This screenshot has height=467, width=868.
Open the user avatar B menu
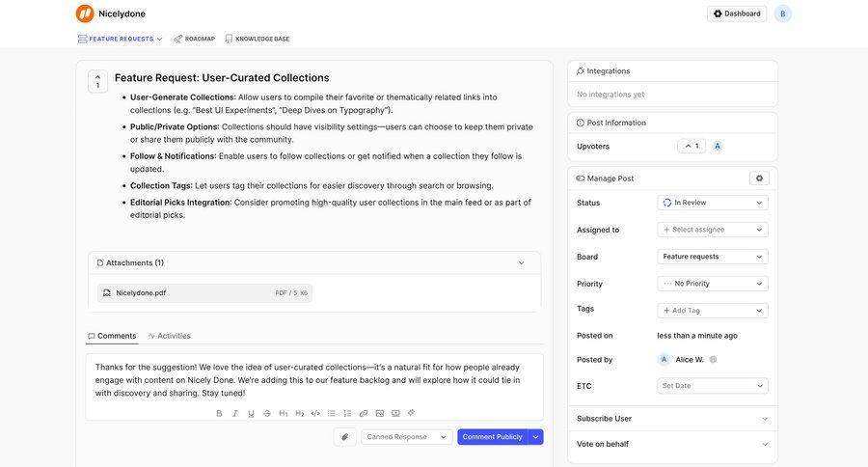tap(783, 14)
